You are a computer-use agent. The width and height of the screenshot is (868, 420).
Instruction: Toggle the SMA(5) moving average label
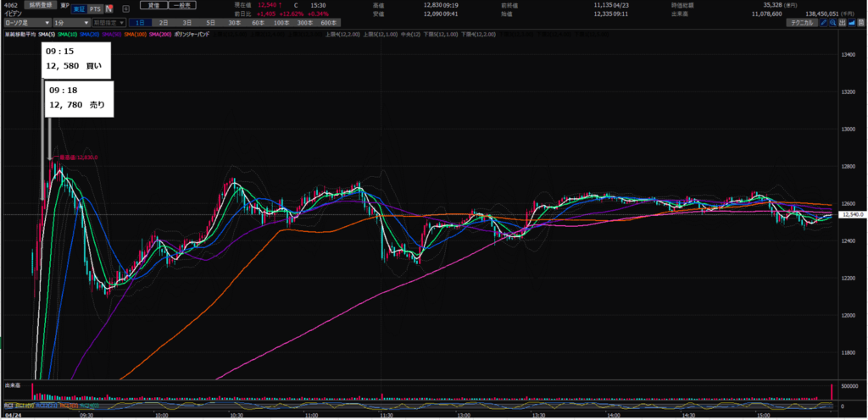pos(47,35)
